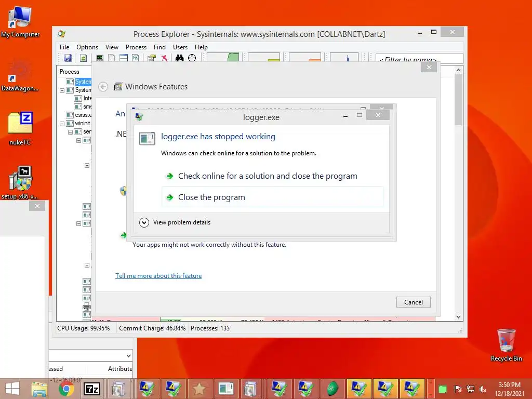Click the network tray icon
The height and width of the screenshot is (399, 532).
(471, 389)
